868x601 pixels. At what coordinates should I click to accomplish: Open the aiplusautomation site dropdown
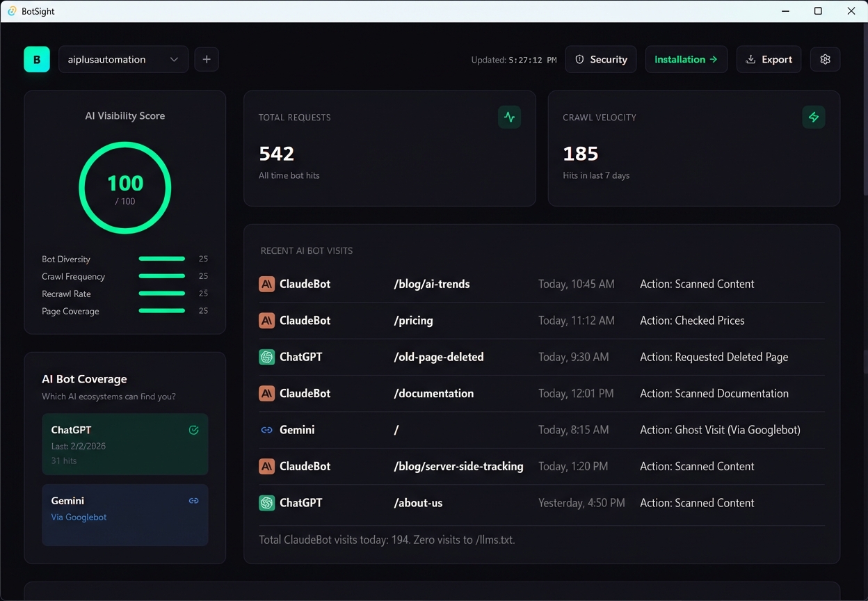click(123, 59)
